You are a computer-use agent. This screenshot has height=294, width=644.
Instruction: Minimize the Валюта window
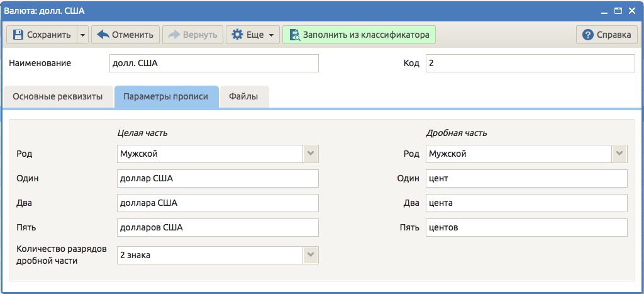tap(604, 11)
